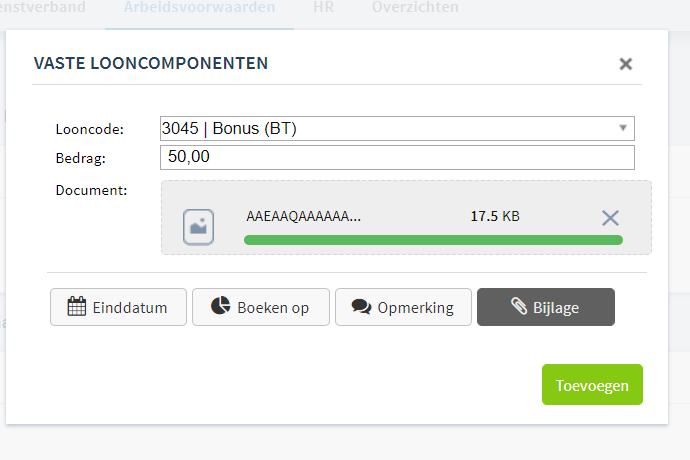This screenshot has height=460, width=690.
Task: Open the HR tab
Action: (323, 7)
